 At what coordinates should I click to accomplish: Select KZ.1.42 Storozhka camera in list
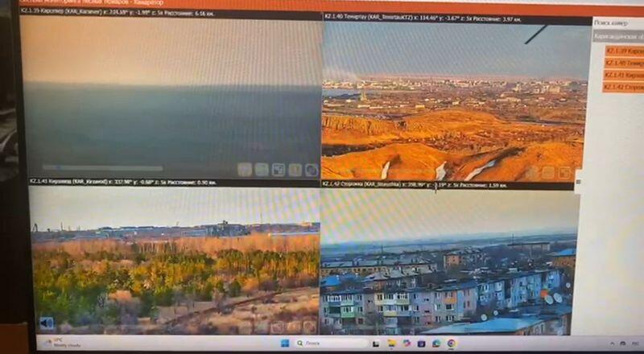pos(624,87)
